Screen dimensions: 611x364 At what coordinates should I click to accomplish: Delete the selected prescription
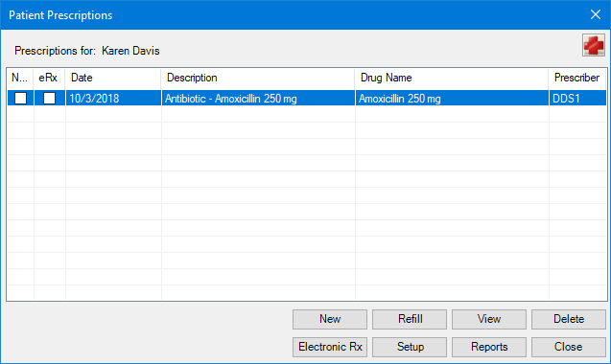click(x=569, y=319)
